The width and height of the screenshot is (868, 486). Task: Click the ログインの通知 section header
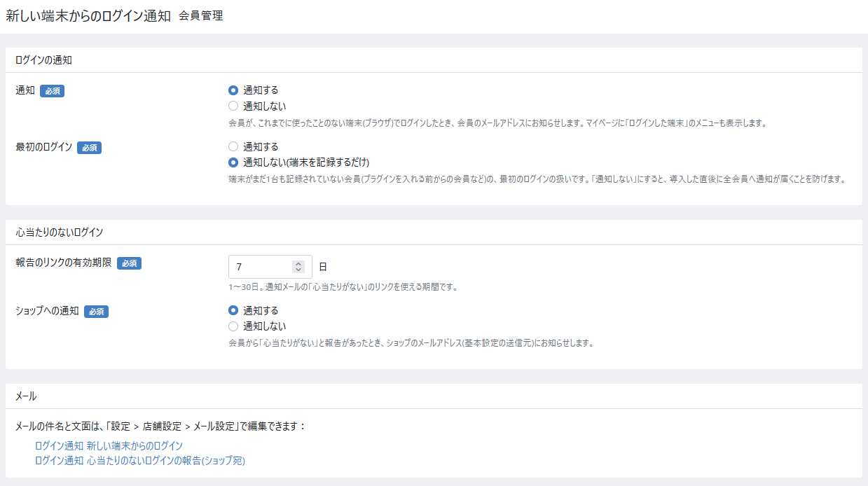click(43, 60)
